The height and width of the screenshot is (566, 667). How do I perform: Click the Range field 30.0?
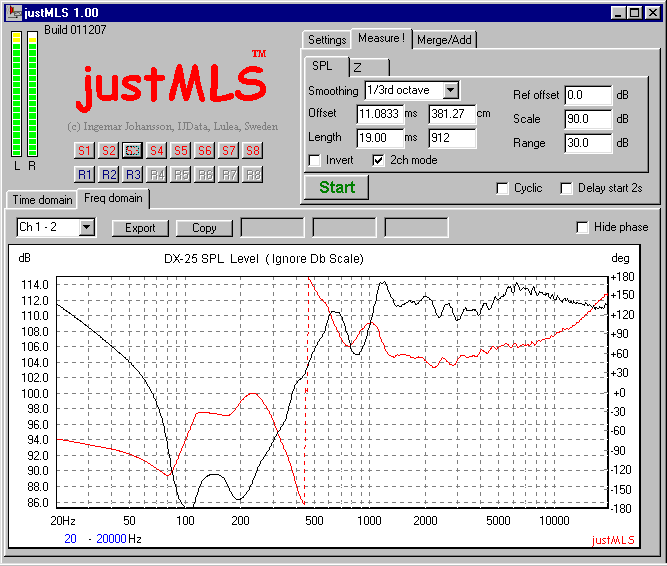[x=588, y=143]
